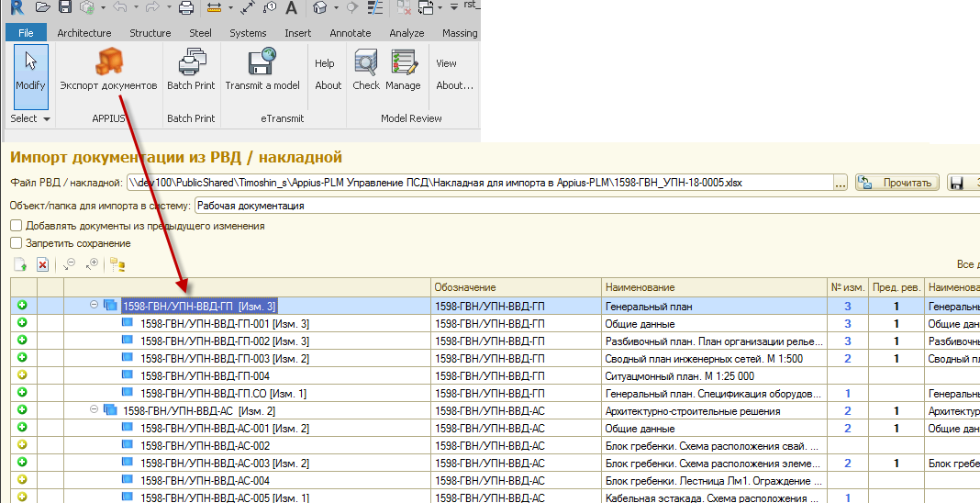
Task: Check the Запретить сохранение option
Action: click(17, 243)
